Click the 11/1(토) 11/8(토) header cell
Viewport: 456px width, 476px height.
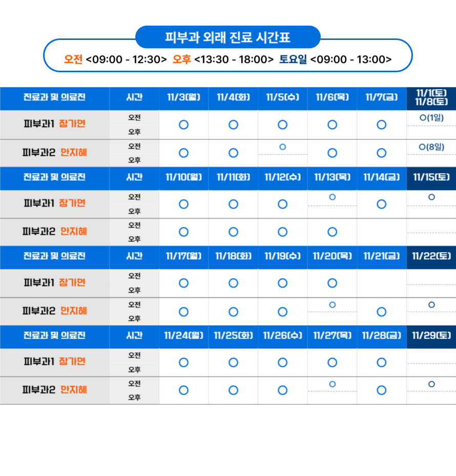pos(431,97)
